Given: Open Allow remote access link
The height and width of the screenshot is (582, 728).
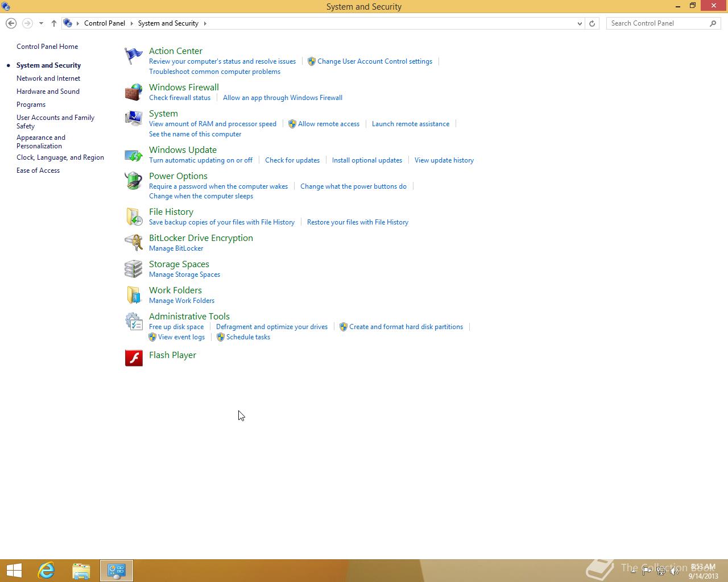Looking at the screenshot, I should 329,124.
